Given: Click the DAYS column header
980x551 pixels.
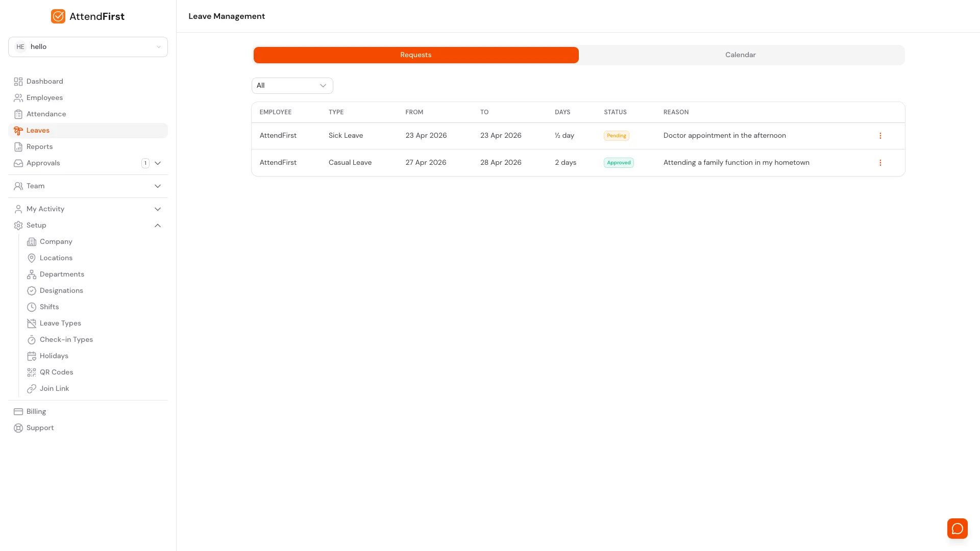Looking at the screenshot, I should [562, 112].
